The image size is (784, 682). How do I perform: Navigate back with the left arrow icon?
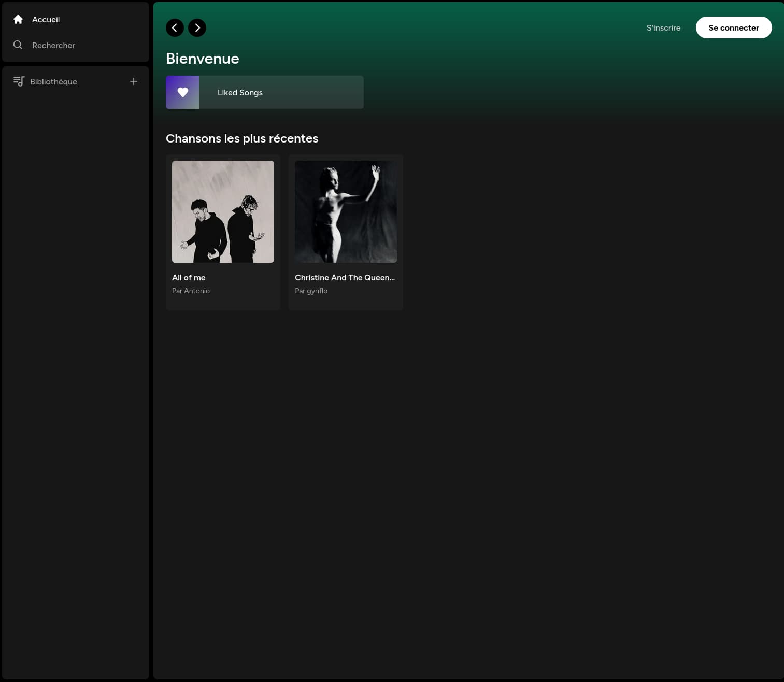175,27
